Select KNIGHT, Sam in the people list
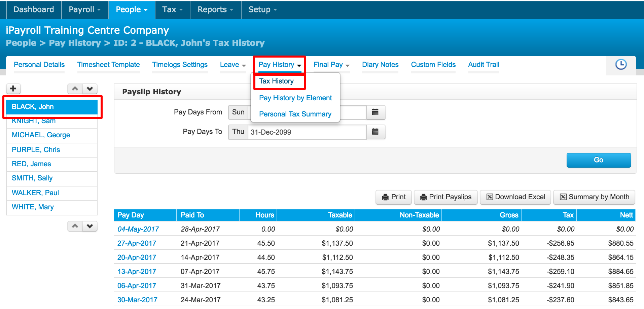644x309 pixels. 52,121
